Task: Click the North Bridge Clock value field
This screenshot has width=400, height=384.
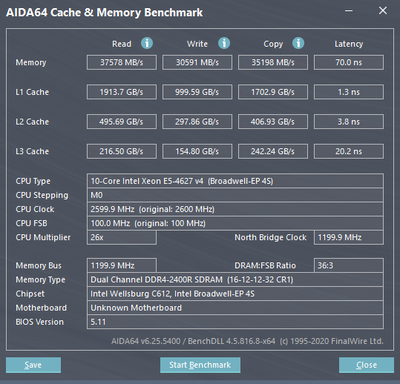Action: 349,238
